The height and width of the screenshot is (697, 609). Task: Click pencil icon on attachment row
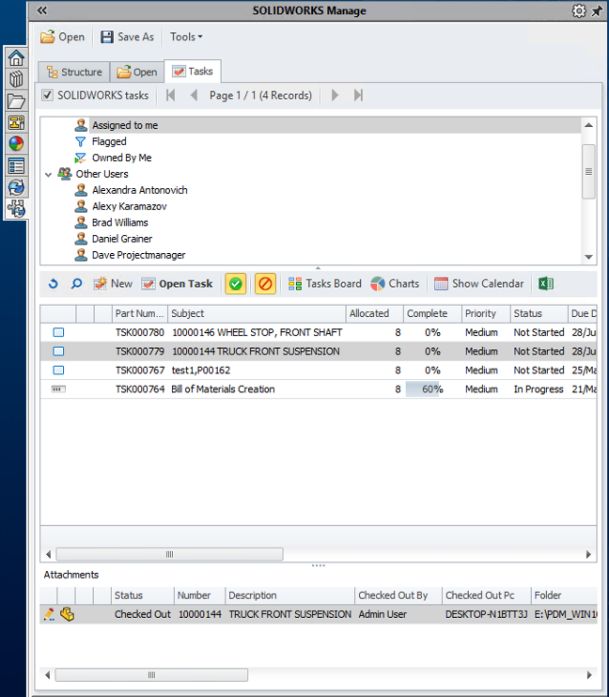pyautogui.click(x=49, y=614)
